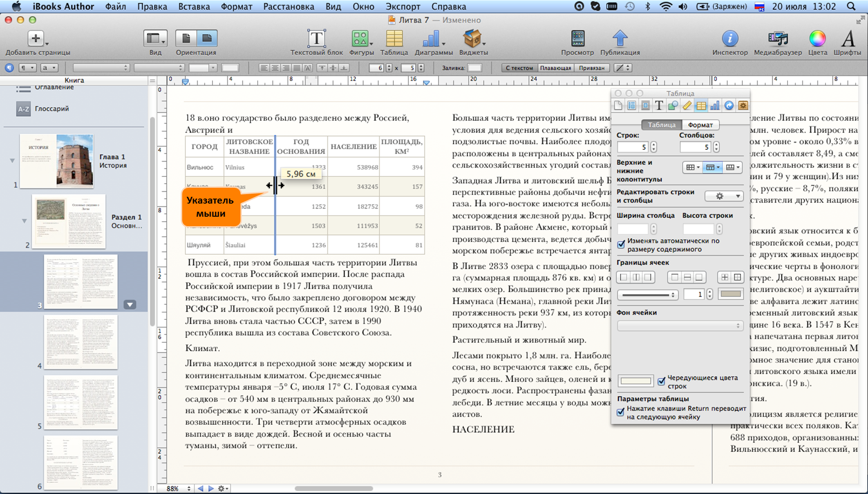Select the 'С текстом' placement option
Viewport: 868px width, 494px height.
pos(519,68)
